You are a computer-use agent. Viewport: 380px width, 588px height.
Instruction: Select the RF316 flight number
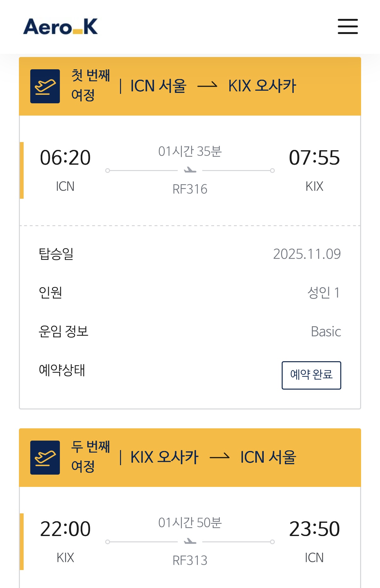click(190, 189)
